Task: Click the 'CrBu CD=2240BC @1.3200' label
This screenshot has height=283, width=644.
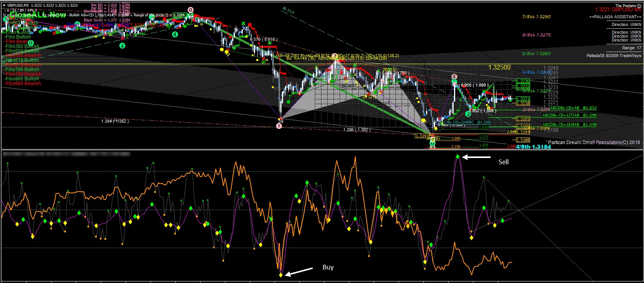Action: pyautogui.click(x=467, y=122)
